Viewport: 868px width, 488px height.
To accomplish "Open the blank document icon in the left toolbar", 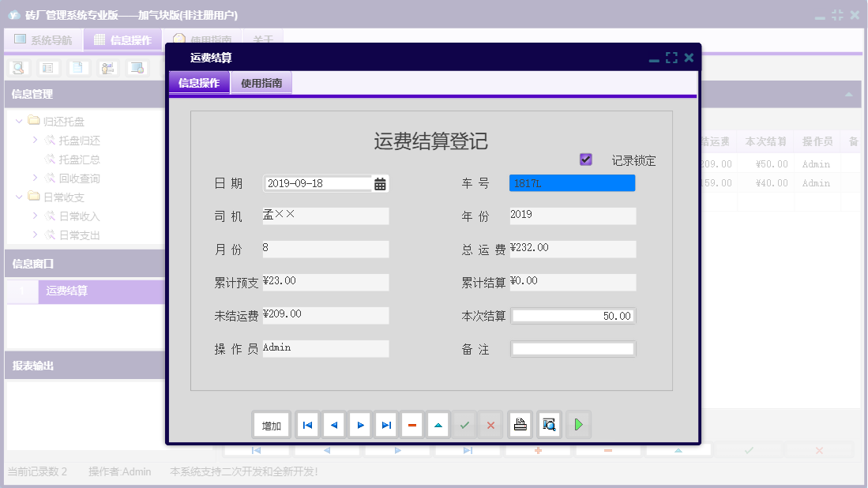I will [x=77, y=68].
